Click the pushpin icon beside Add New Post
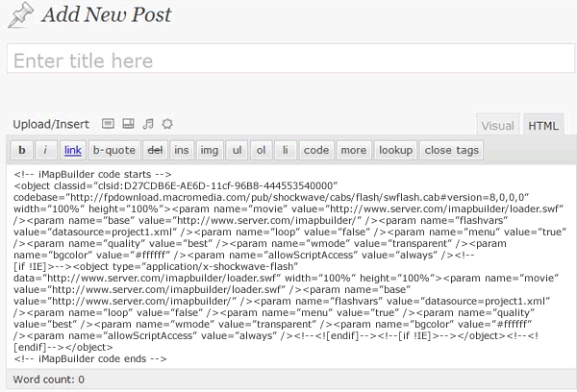 coord(20,15)
